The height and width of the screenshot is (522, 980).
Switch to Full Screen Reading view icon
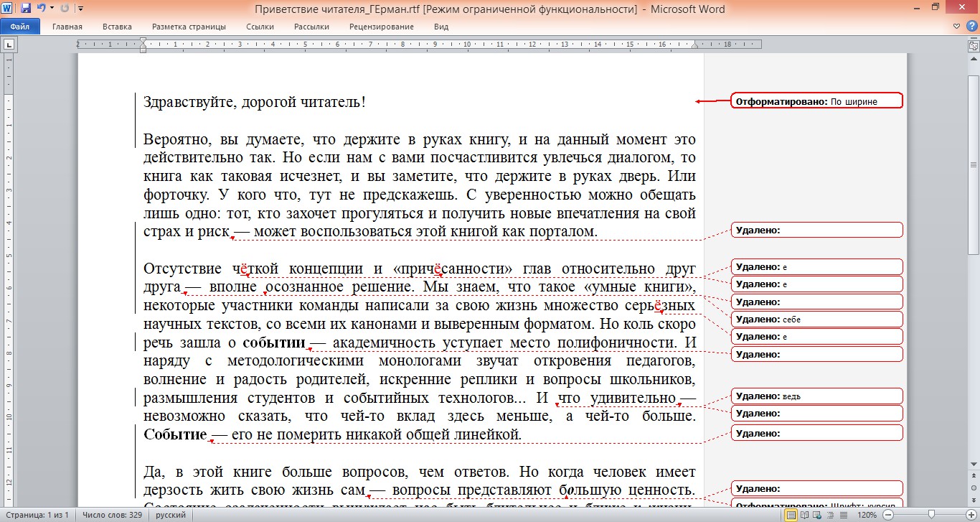804,515
